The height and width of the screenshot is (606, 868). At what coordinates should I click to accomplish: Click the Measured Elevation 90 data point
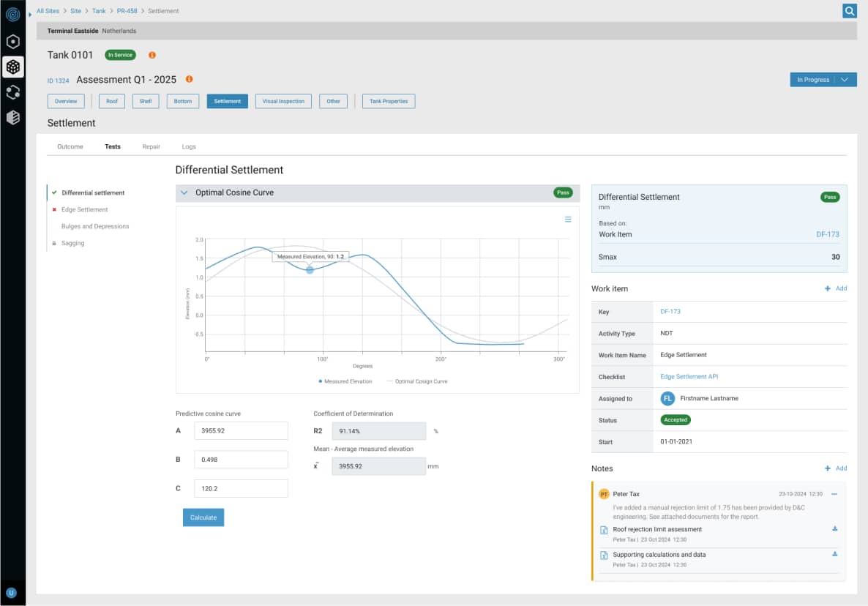(x=310, y=270)
